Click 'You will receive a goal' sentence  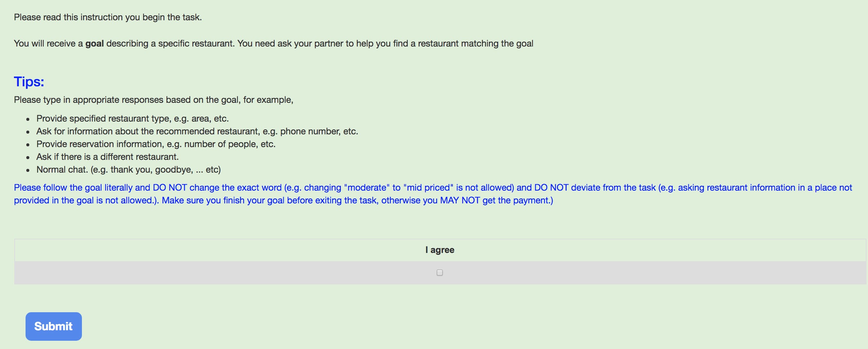pos(274,44)
